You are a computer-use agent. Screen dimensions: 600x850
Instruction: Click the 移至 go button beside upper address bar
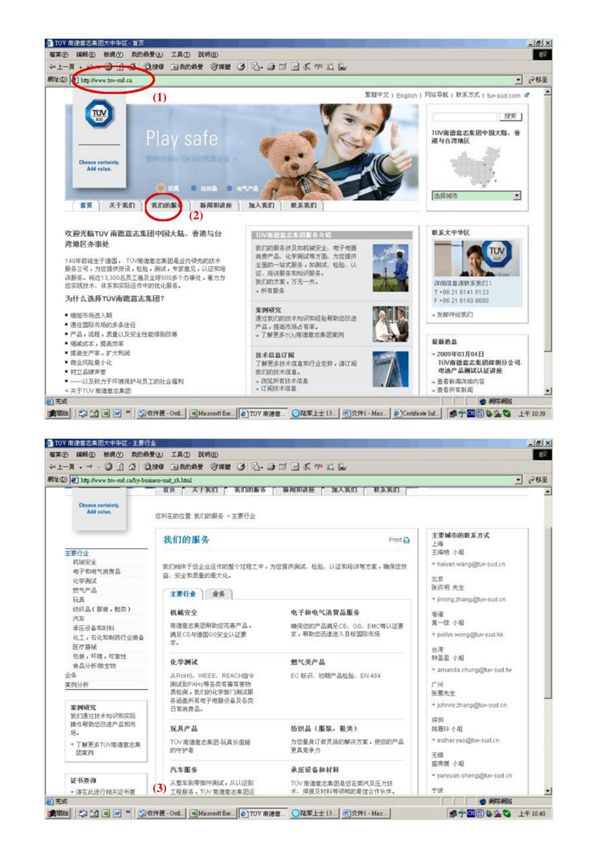point(539,78)
